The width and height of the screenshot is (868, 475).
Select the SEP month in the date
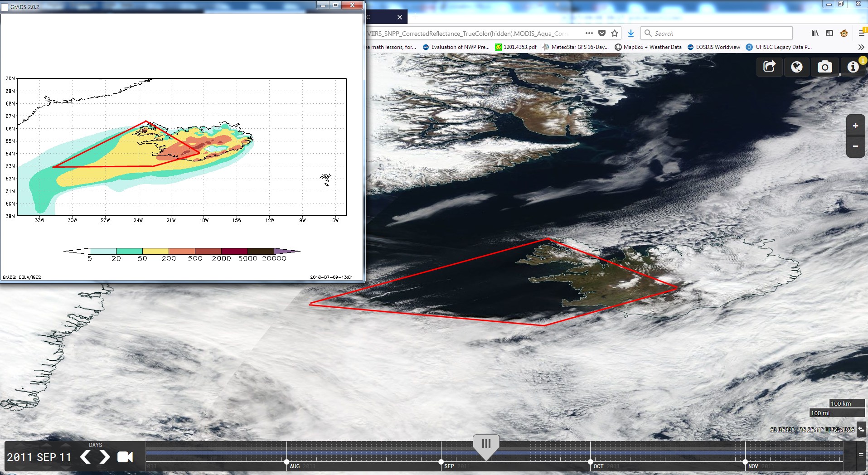coord(47,457)
